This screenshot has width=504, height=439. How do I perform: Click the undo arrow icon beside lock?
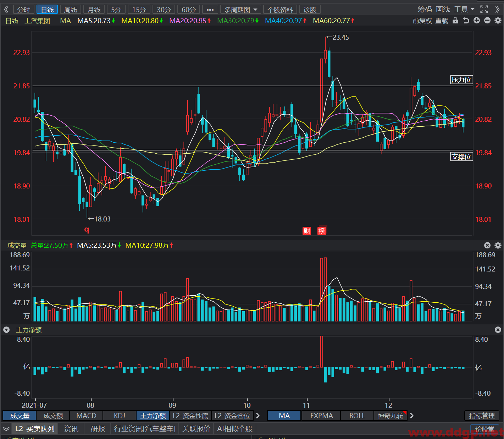tap(466, 21)
